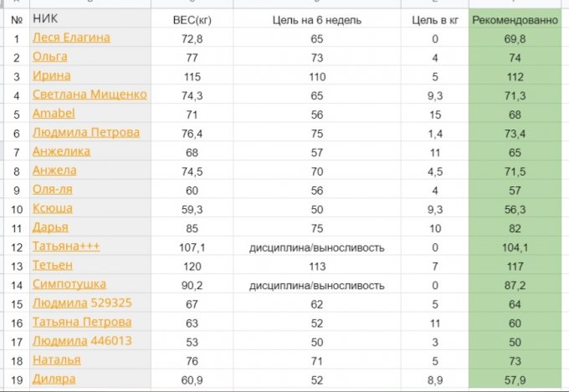Click row 14's дисциплина/выносливость cell
Viewport: 569px width, 392px height.
317,284
